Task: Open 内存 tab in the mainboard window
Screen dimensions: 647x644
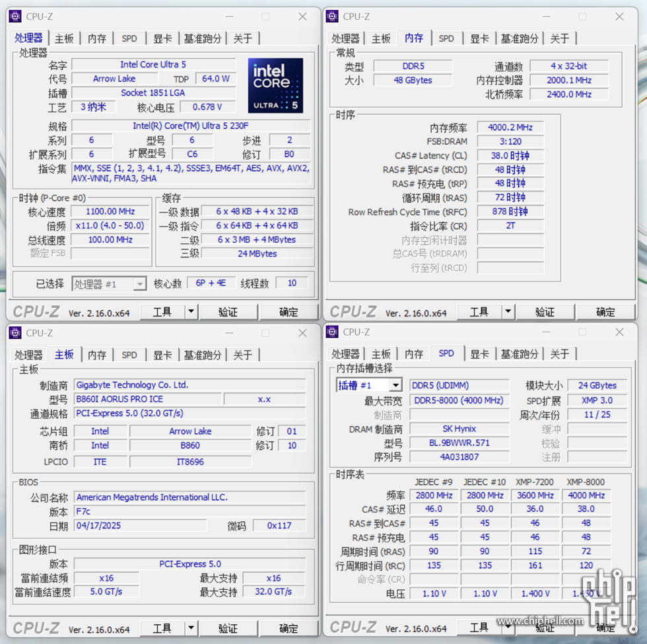Action: coord(97,355)
